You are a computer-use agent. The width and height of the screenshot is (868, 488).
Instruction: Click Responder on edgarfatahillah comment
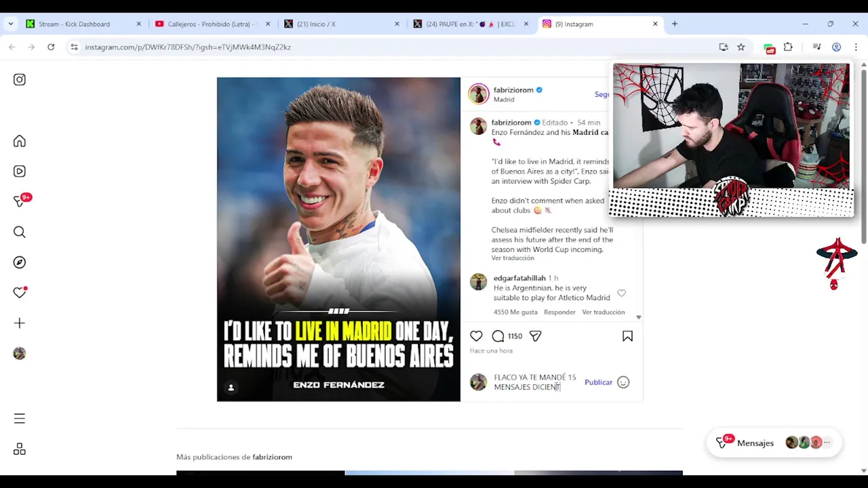click(559, 312)
